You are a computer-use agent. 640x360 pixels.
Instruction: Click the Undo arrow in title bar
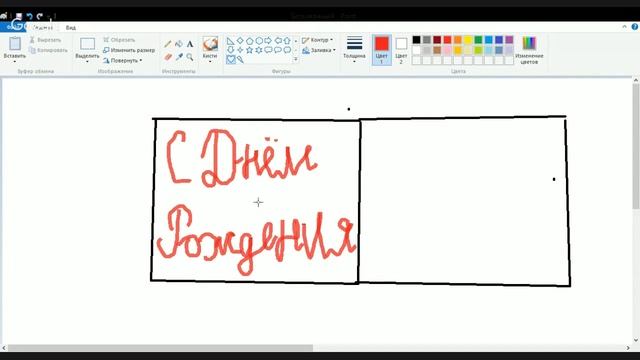tap(29, 16)
